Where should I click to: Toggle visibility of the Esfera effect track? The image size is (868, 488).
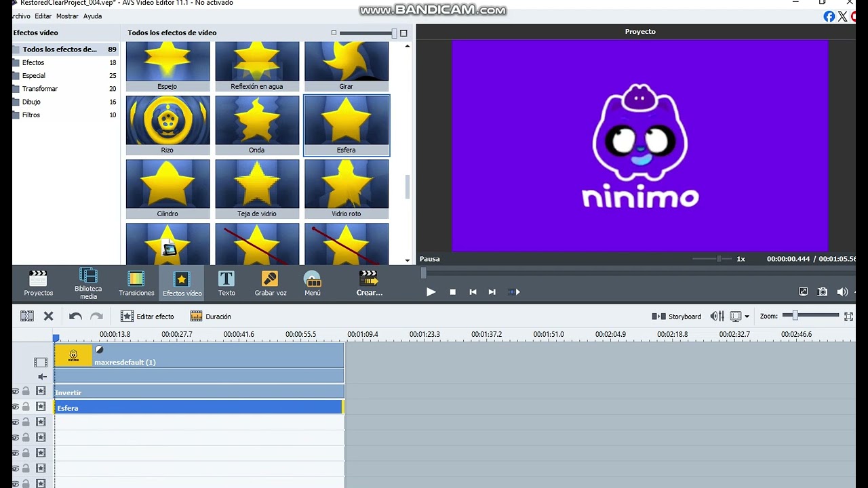[x=15, y=407]
